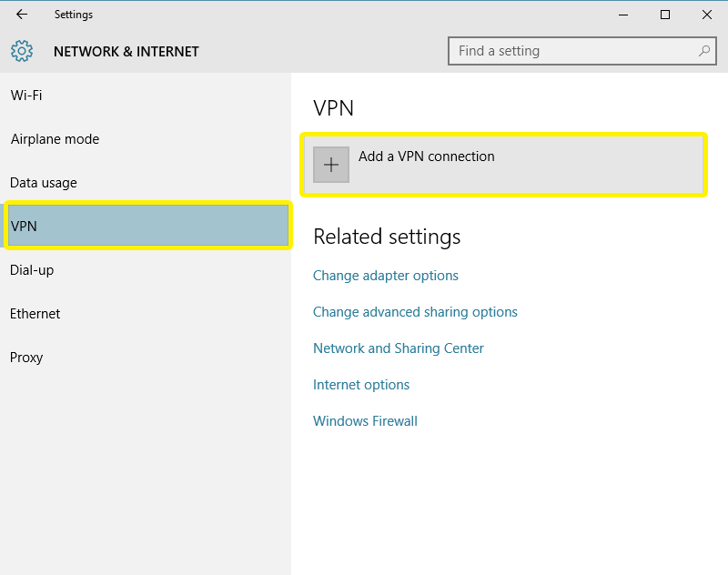Open Proxy settings
Viewport: 728px width, 575px height.
[146, 357]
